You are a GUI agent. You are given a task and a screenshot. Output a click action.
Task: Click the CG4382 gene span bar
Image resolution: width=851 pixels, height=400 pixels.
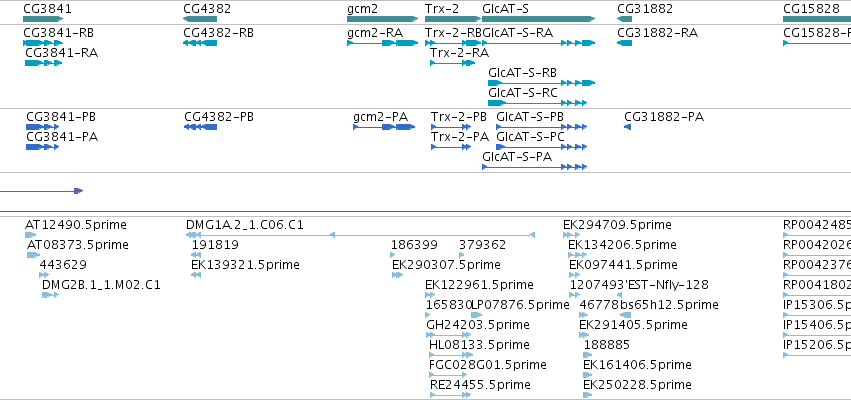200,19
